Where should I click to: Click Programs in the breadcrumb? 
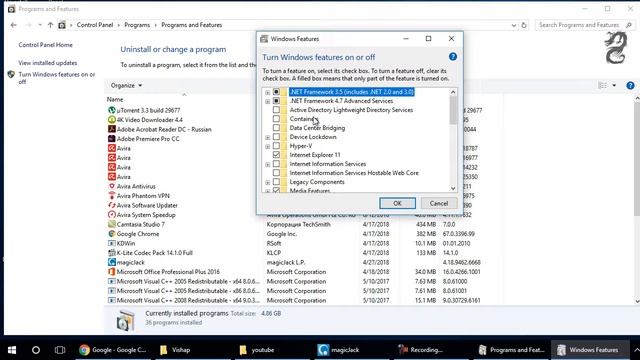pos(137,25)
